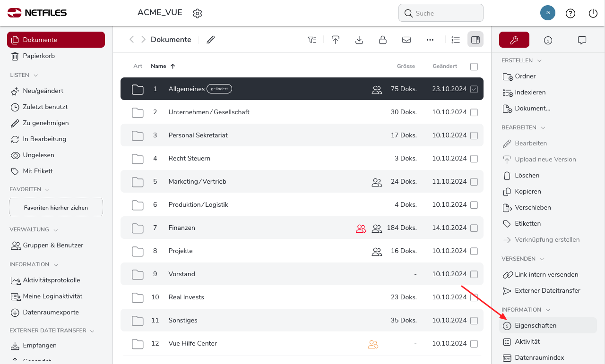
Task: Collapse the LISTEN section in sidebar
Action: click(36, 76)
